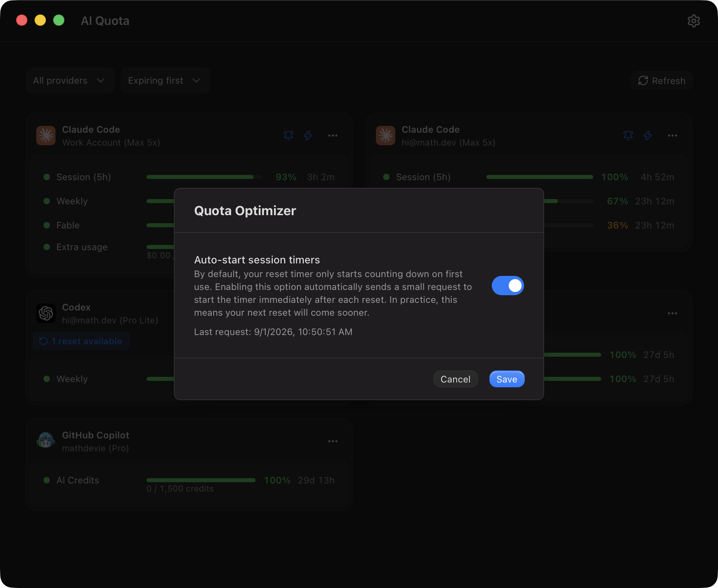Click the 36% usage value
718x588 pixels.
(617, 225)
